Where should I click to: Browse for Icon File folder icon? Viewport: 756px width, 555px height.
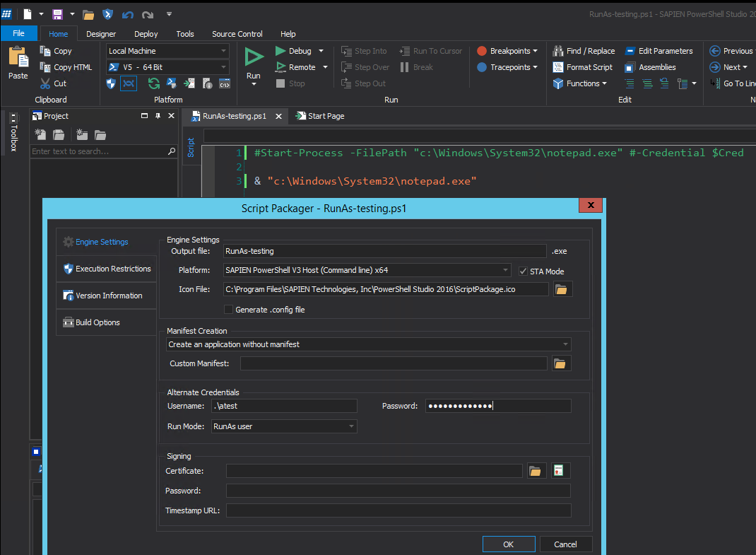point(562,289)
